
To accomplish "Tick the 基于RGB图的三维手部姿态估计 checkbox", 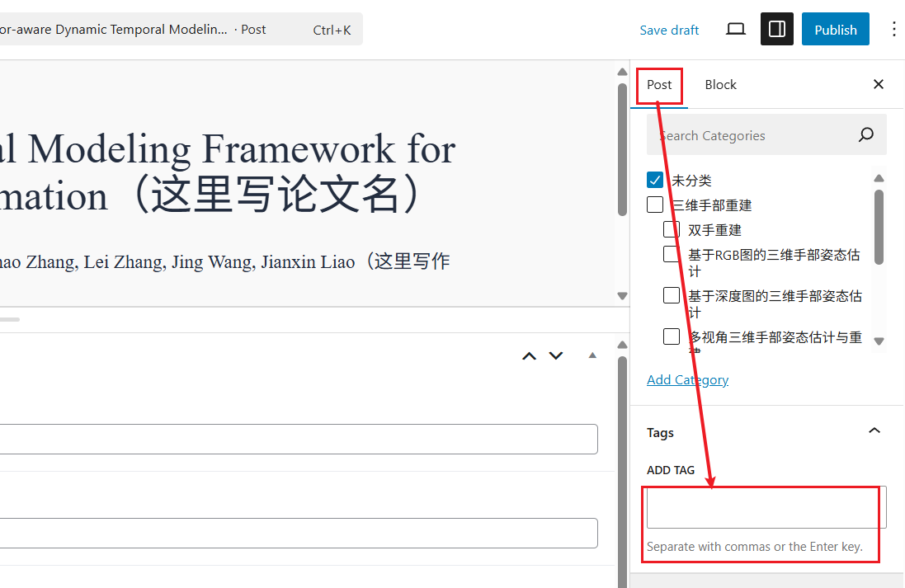I will [672, 254].
